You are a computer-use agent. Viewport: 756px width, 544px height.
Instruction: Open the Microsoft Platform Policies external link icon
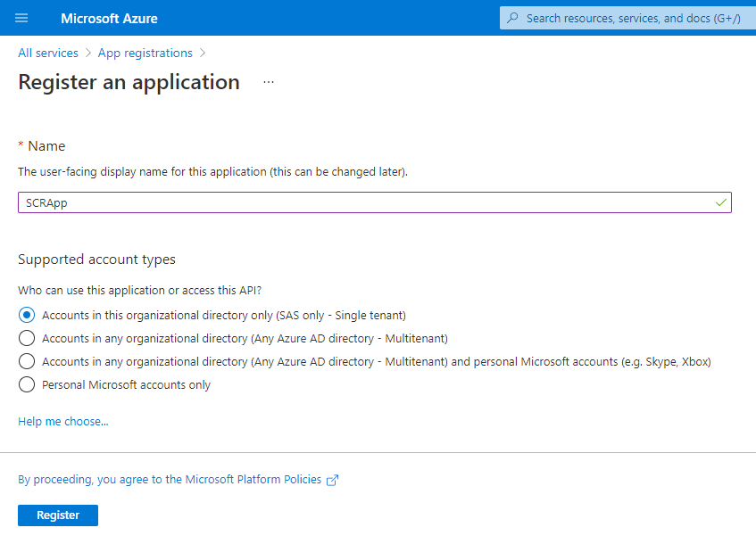331,480
